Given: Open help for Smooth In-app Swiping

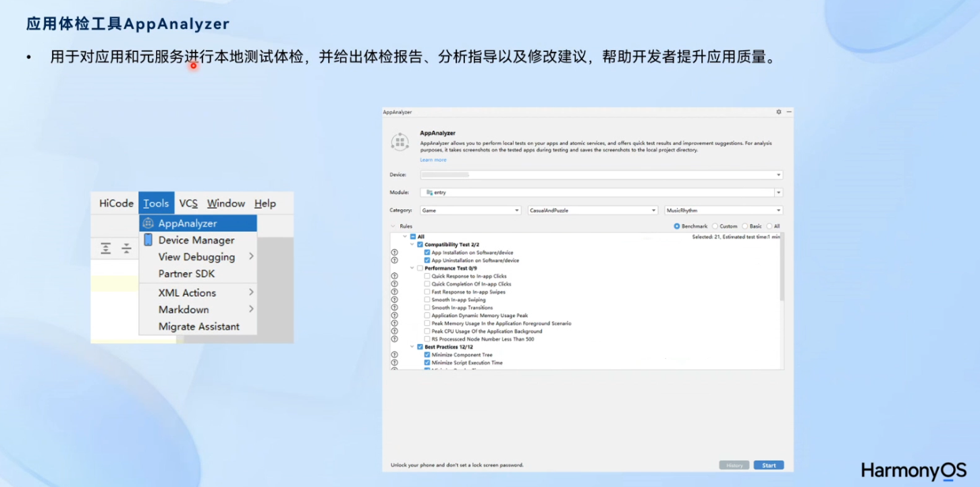Looking at the screenshot, I should point(394,299).
